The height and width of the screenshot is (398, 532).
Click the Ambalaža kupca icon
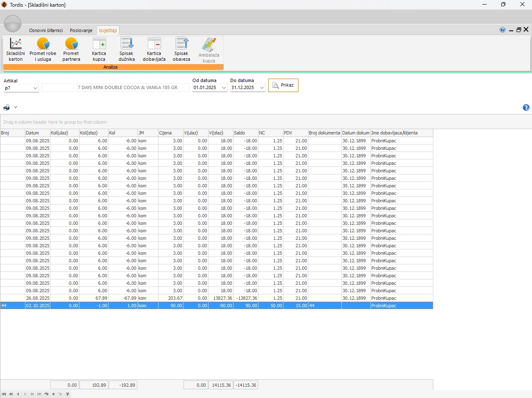click(209, 50)
